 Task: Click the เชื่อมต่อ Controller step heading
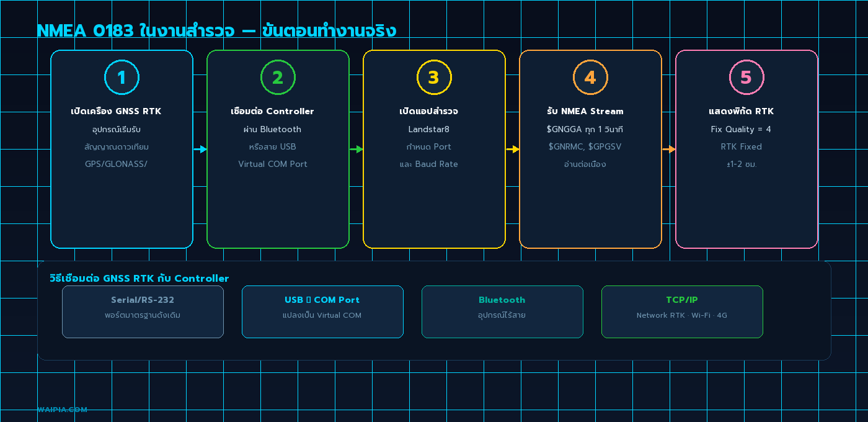point(272,112)
